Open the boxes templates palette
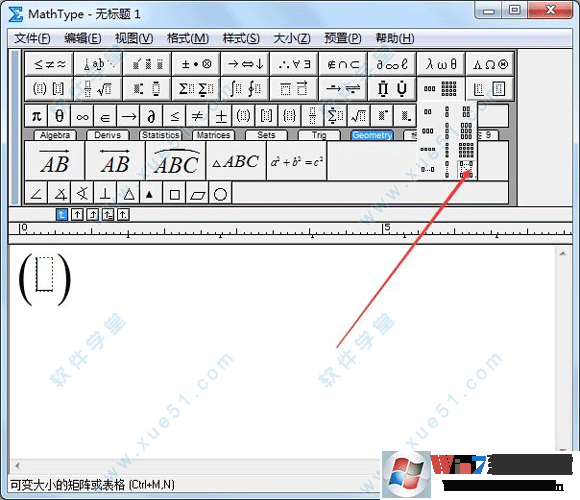580x500 pixels. click(490, 89)
